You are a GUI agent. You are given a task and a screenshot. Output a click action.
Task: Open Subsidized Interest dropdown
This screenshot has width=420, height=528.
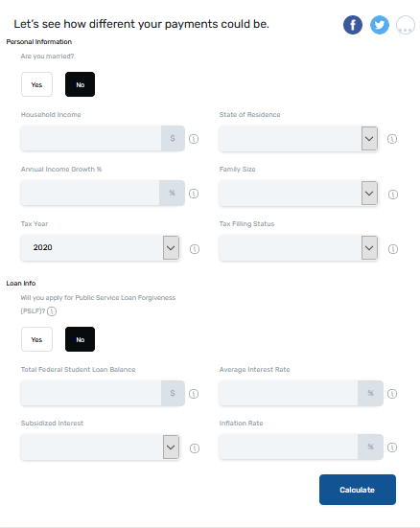click(x=100, y=448)
